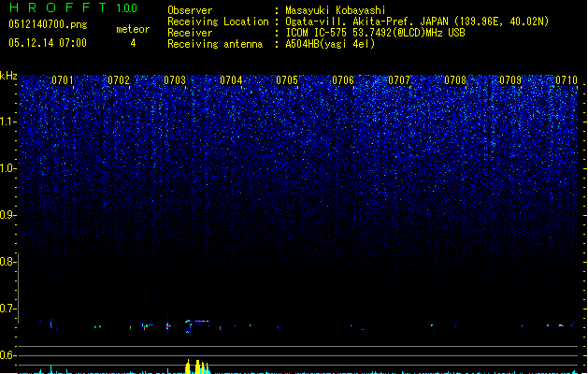Click the 0702 time marker
588x374 pixels.
(119, 80)
